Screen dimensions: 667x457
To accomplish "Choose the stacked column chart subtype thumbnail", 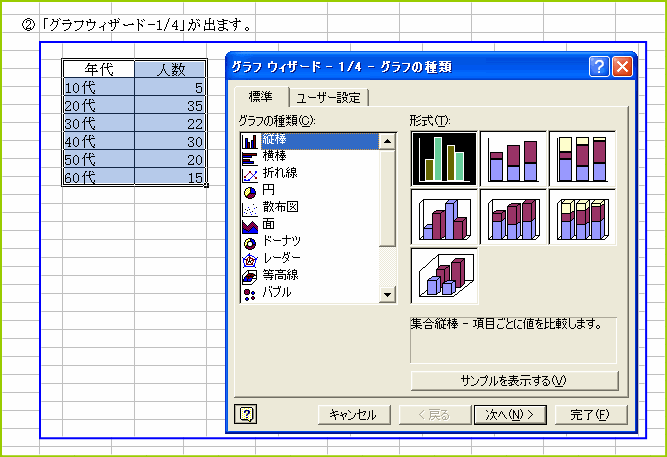I will (x=513, y=159).
